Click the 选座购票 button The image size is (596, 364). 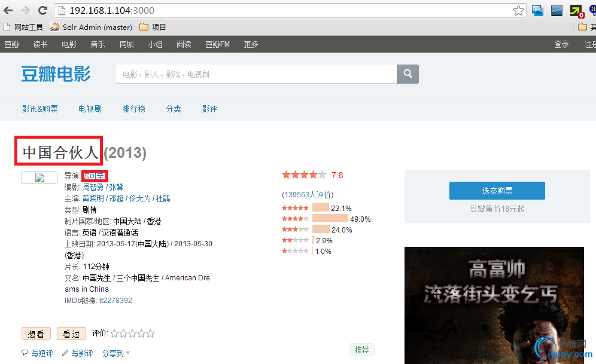[497, 191]
